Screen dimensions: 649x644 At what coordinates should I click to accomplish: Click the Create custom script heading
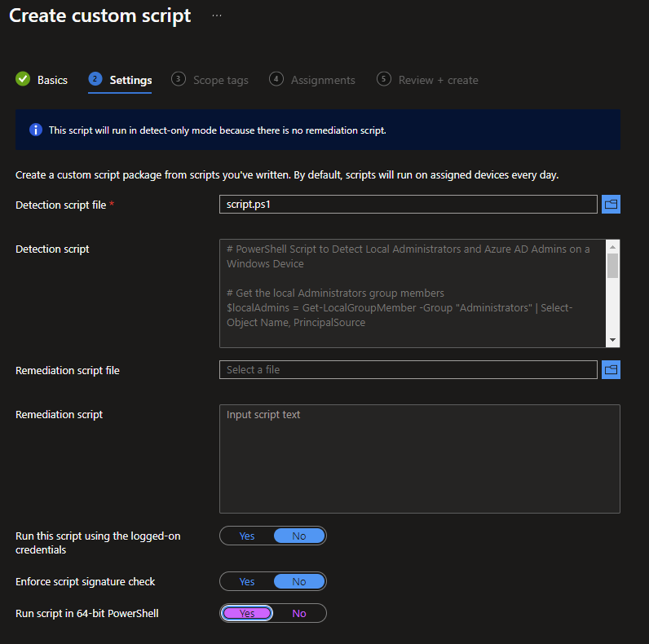point(99,15)
